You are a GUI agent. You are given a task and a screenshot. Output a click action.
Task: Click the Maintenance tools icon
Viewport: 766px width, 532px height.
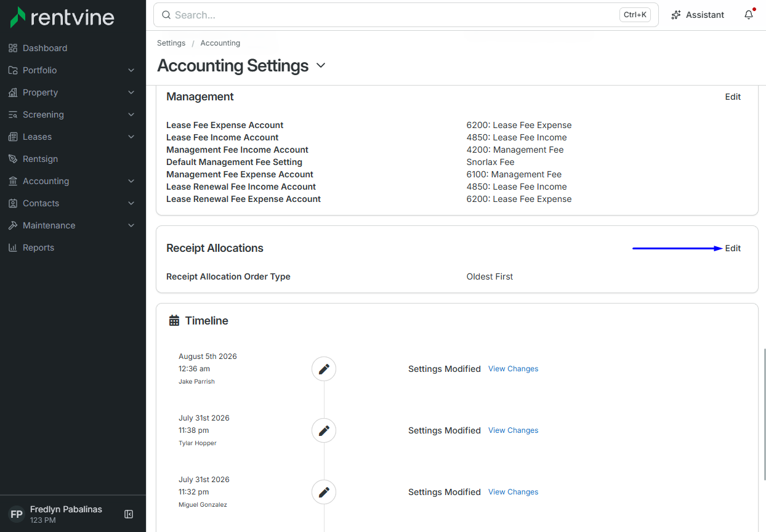point(13,225)
